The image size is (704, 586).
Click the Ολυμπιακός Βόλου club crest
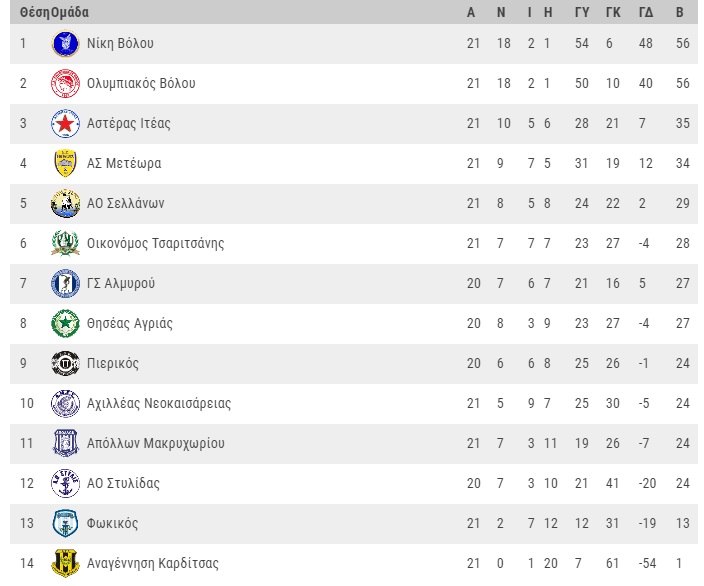pos(66,84)
